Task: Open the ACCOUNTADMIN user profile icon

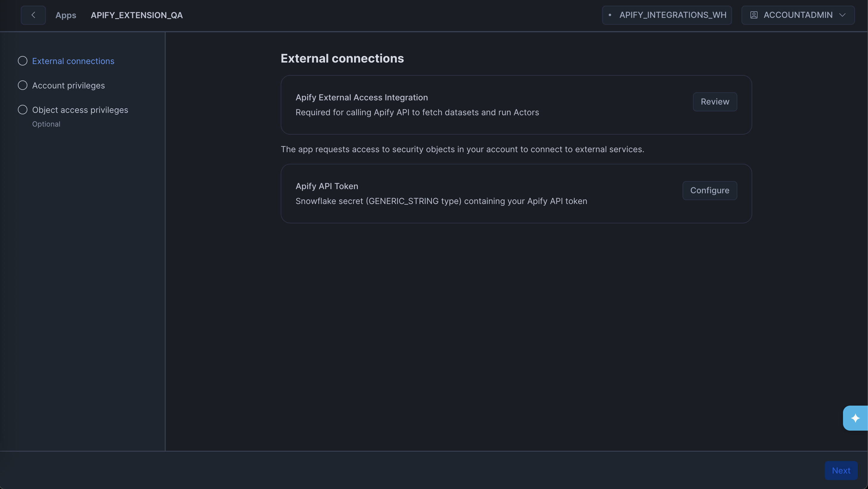Action: tap(754, 15)
